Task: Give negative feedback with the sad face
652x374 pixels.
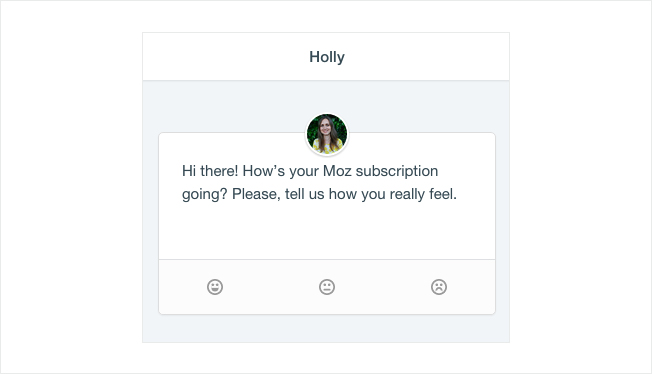Action: (439, 287)
